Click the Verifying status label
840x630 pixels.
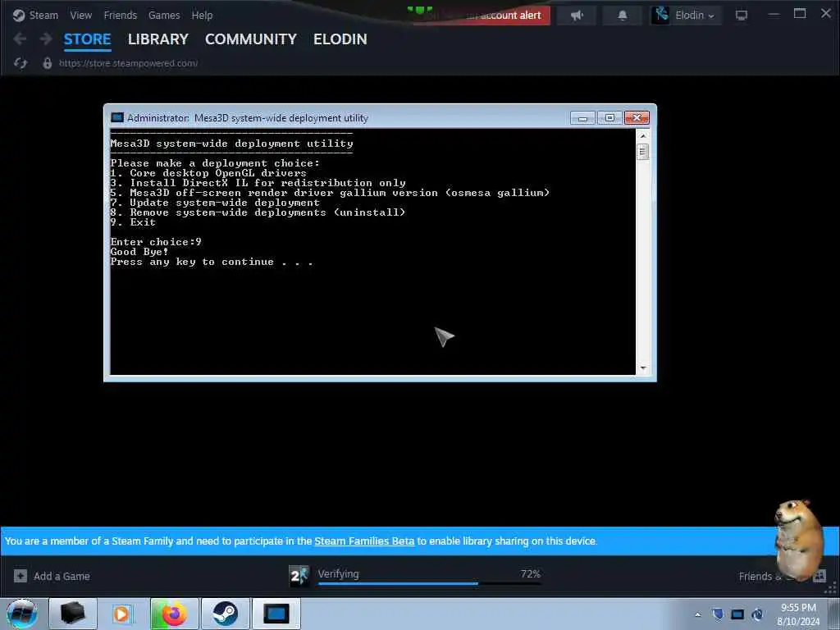(339, 573)
